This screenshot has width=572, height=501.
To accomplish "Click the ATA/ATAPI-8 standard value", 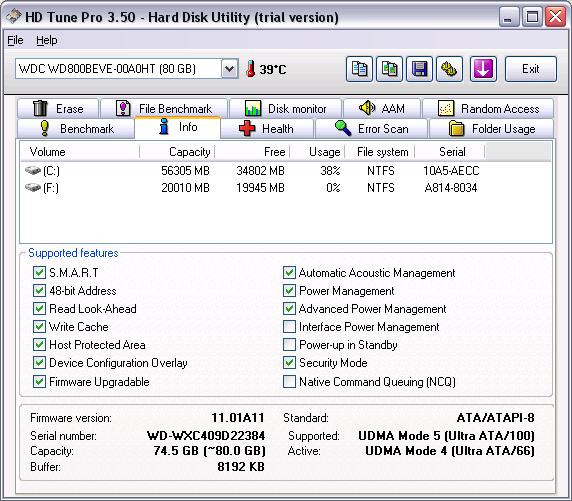I will pyautogui.click(x=495, y=417).
